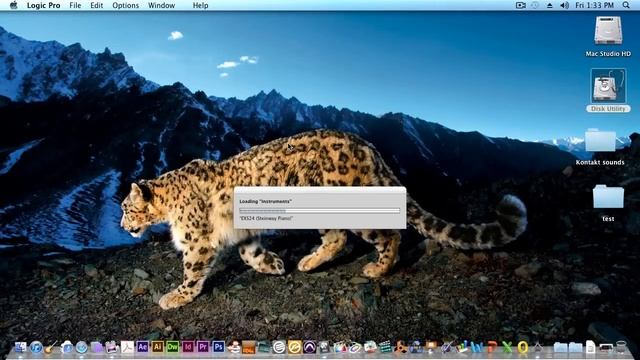Launch GarageBand guitar icon in Dock
The width and height of the screenshot is (640, 360).
[51, 347]
